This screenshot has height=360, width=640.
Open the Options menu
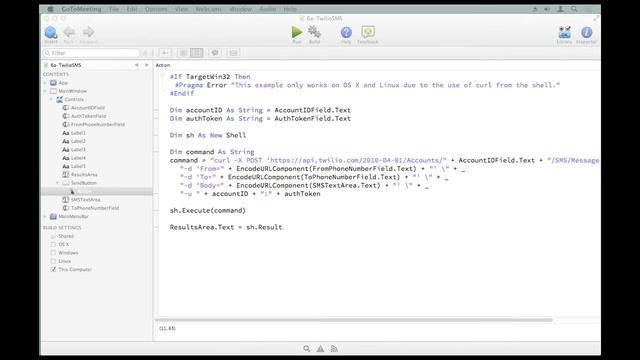click(x=156, y=9)
